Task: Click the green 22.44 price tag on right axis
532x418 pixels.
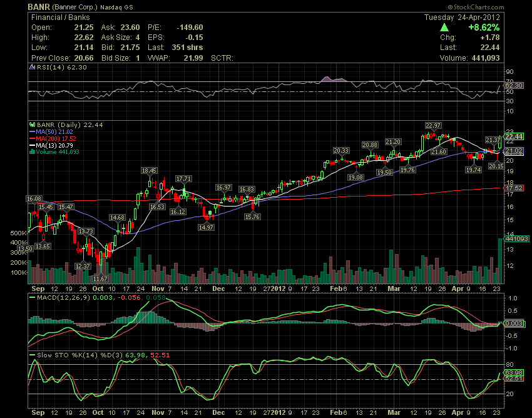Action: tap(514, 136)
